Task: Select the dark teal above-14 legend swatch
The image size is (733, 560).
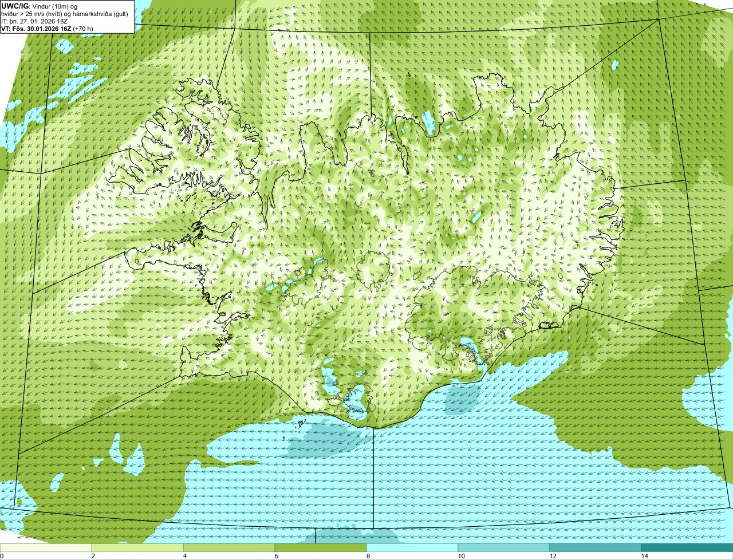Action: [x=687, y=547]
